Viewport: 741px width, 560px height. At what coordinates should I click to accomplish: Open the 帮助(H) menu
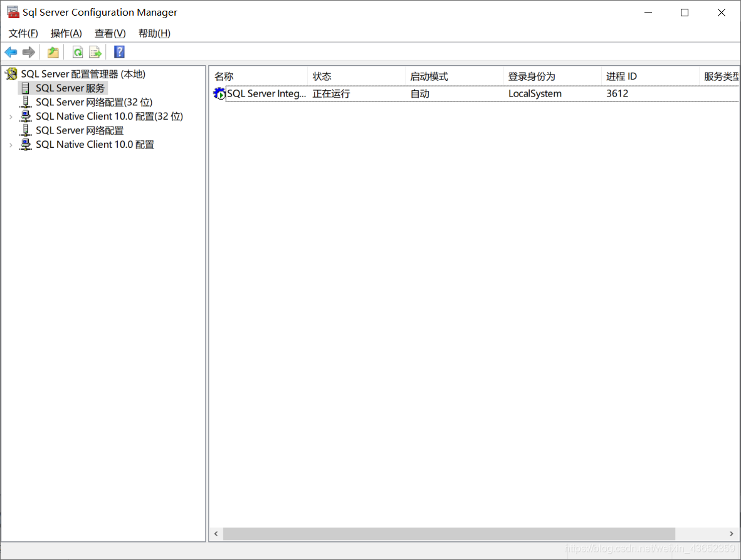(x=154, y=34)
